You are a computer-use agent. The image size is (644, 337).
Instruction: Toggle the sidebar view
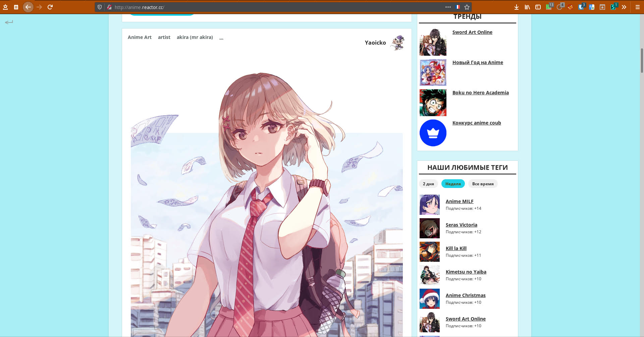pos(538,7)
